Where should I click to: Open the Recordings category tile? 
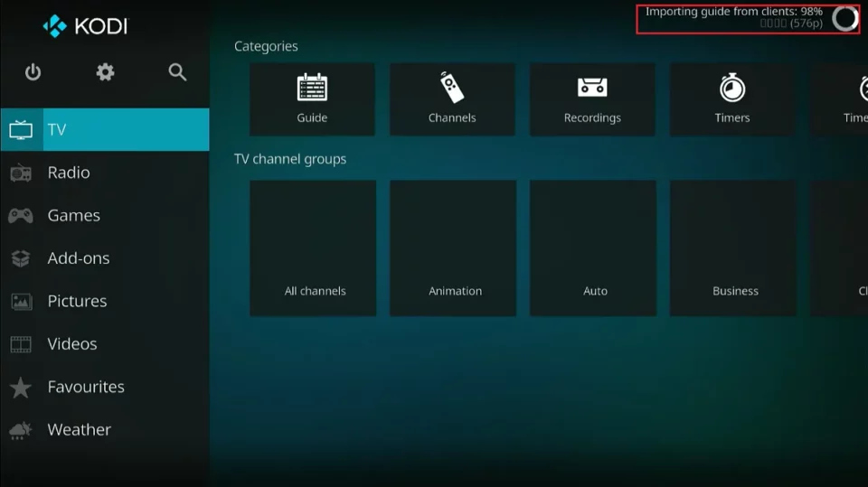pos(592,99)
